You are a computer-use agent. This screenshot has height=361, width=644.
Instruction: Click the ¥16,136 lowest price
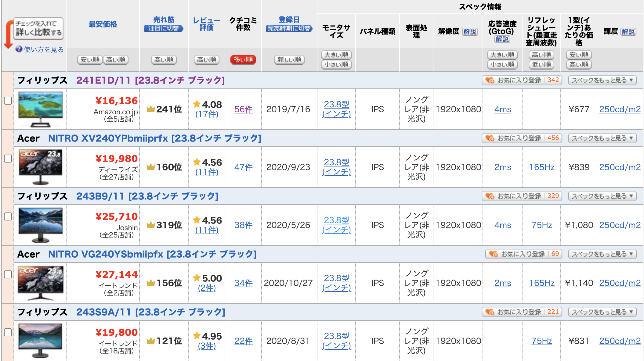tap(117, 101)
